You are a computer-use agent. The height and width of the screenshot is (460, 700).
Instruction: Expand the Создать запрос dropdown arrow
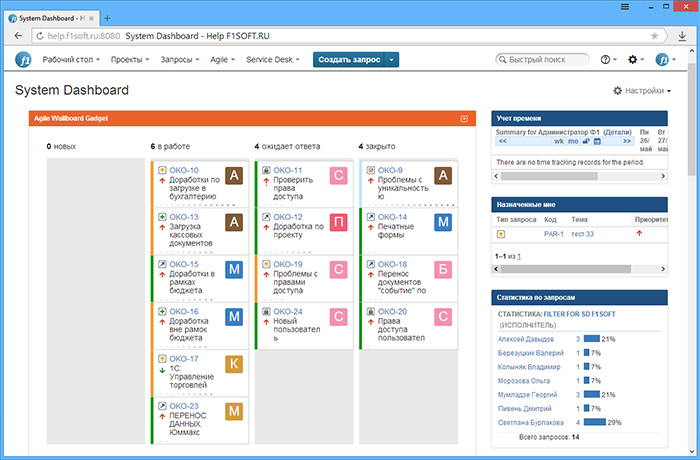click(x=392, y=60)
